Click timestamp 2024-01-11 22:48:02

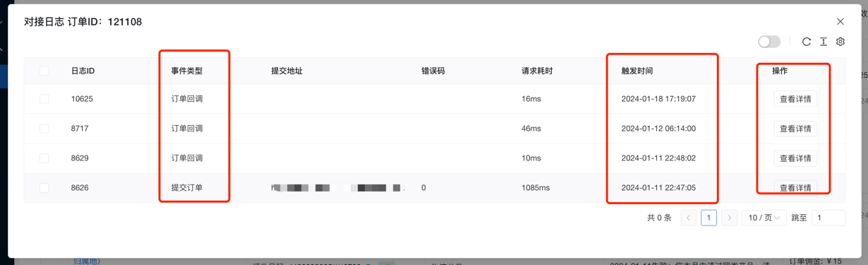658,158
